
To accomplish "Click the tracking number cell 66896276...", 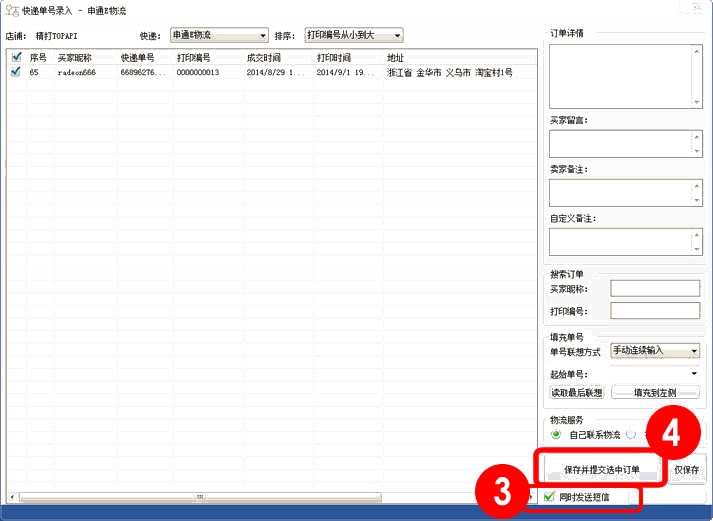I will [142, 72].
